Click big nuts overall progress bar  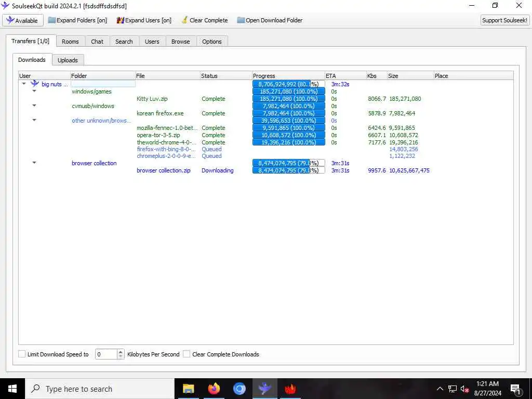[x=289, y=84]
